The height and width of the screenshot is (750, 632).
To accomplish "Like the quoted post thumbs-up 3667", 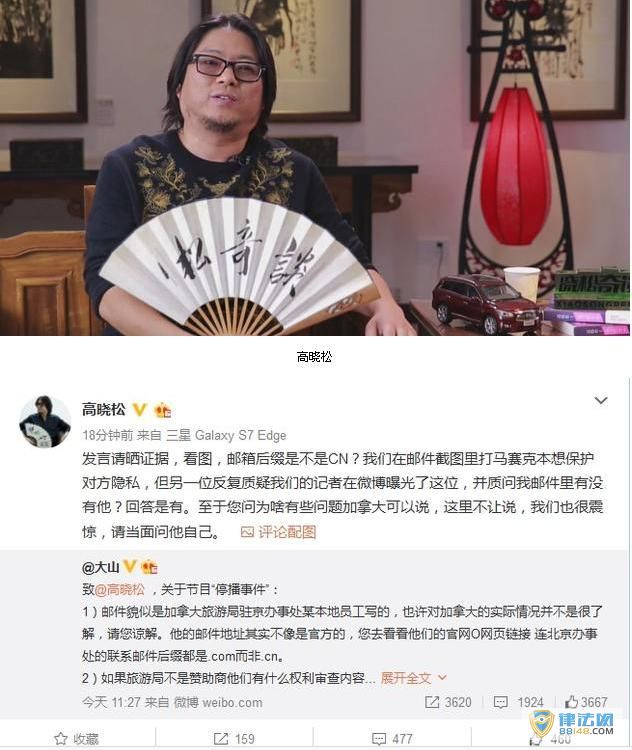I will pos(586,702).
